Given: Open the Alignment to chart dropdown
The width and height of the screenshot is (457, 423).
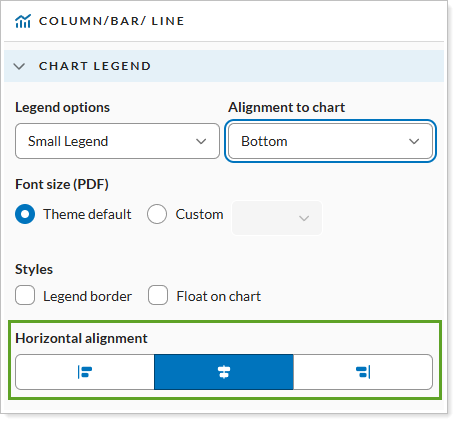Looking at the screenshot, I should (330, 141).
